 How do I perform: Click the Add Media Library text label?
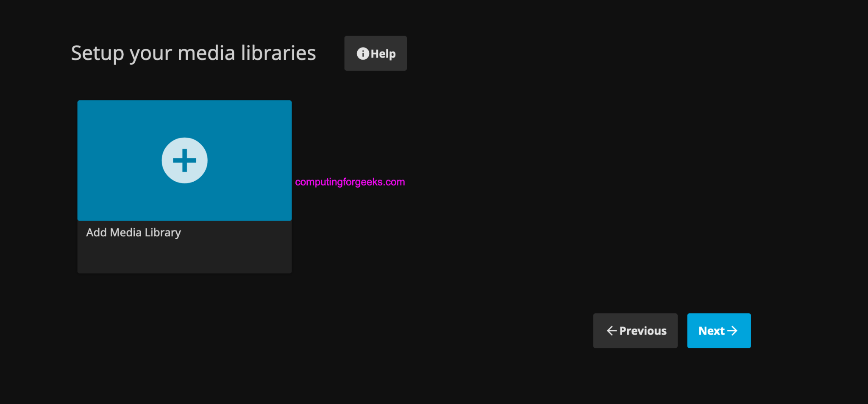pos(134,232)
